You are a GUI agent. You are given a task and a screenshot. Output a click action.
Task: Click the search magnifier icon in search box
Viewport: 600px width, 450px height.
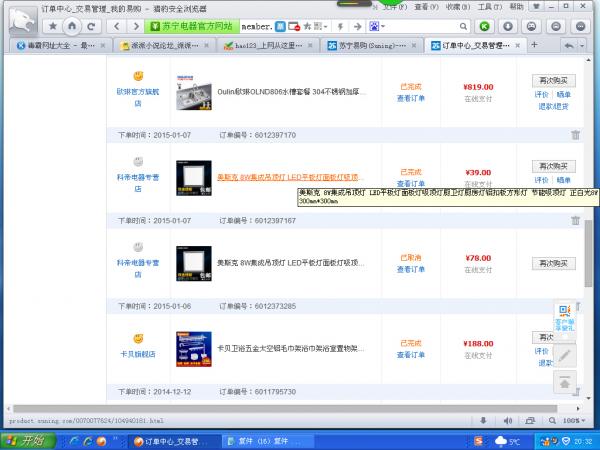[463, 26]
